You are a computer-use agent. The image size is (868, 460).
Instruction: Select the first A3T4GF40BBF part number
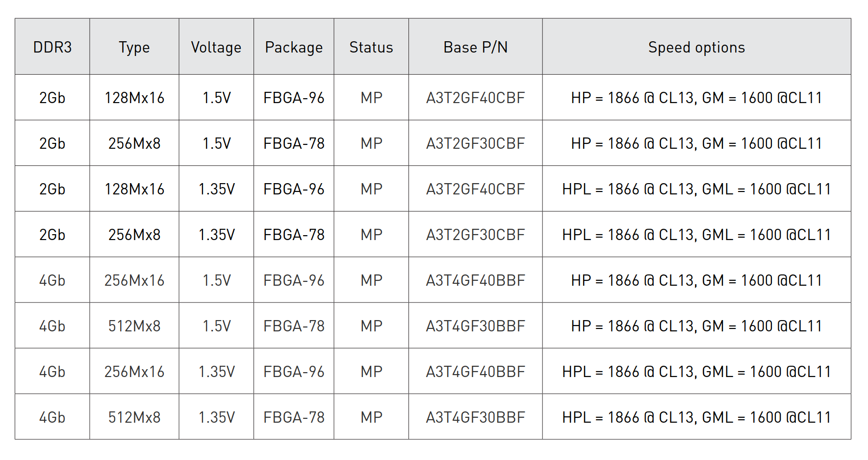476,280
